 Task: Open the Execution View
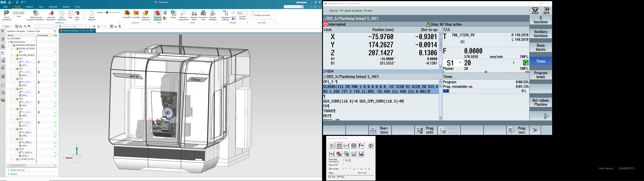coord(203,15)
